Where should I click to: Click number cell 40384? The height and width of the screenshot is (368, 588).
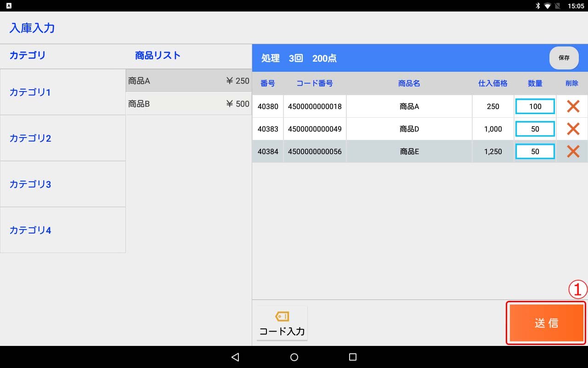click(268, 151)
